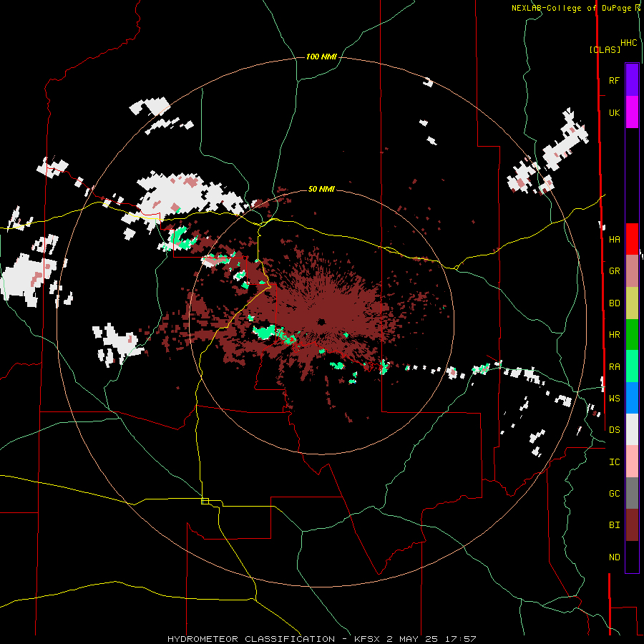The image size is (644, 644).
Task: Click the Hydrometeor Classification KFSX title caption
Action: (321, 639)
